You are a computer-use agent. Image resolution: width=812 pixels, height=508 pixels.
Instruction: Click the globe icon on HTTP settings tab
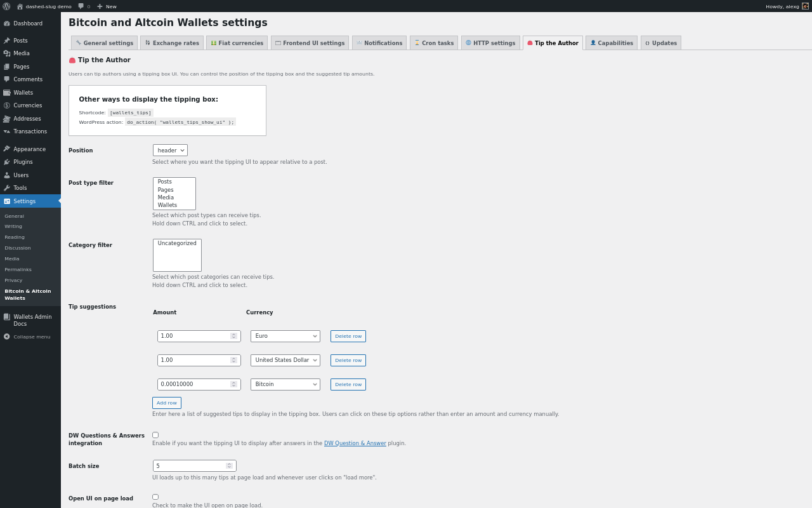tap(468, 43)
